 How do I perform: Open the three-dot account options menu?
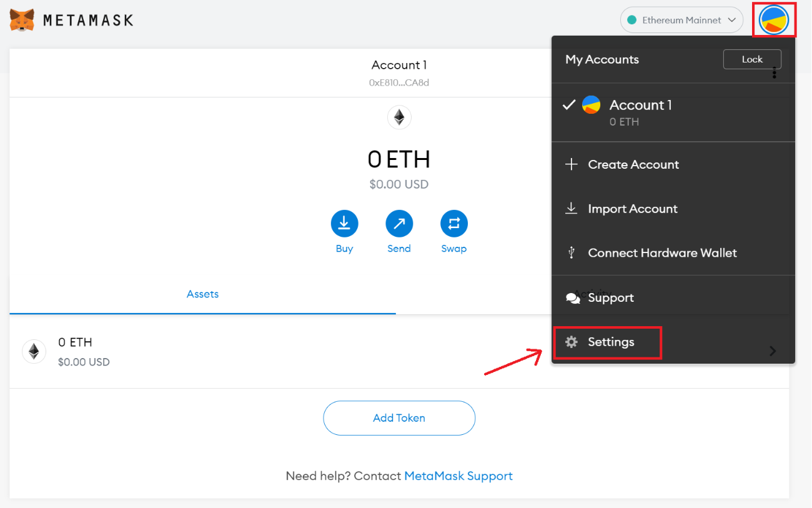tap(775, 73)
